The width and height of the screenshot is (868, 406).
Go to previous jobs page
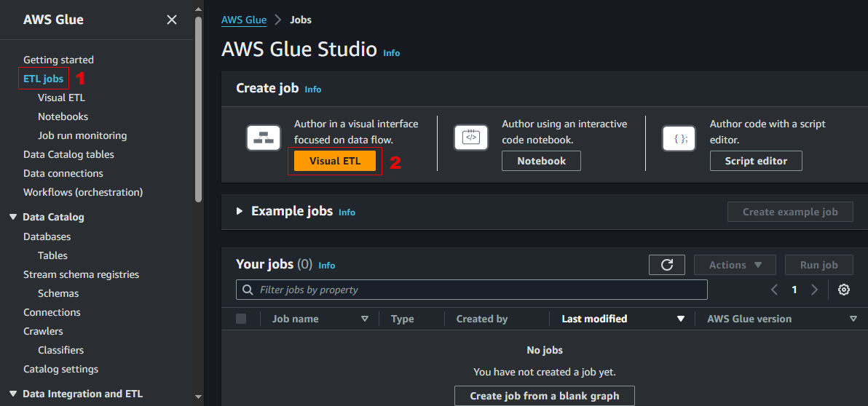[775, 290]
